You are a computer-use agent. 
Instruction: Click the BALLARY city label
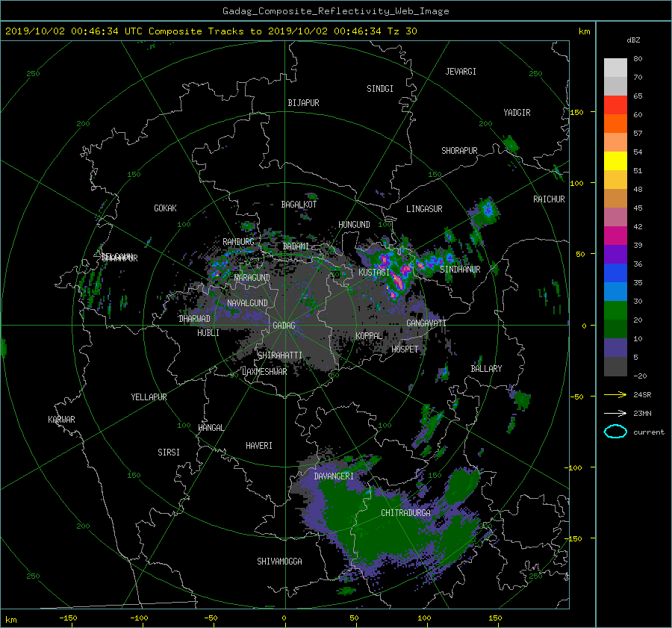click(486, 369)
